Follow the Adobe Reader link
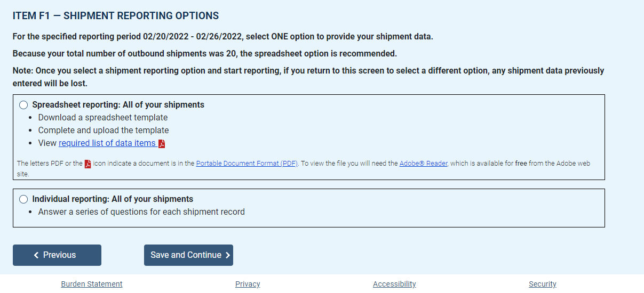 point(423,164)
